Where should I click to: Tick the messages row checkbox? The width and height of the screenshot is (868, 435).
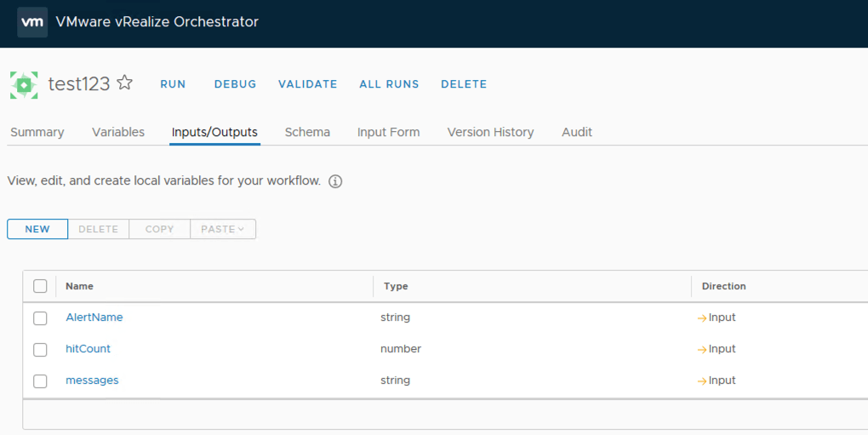pyautogui.click(x=40, y=381)
